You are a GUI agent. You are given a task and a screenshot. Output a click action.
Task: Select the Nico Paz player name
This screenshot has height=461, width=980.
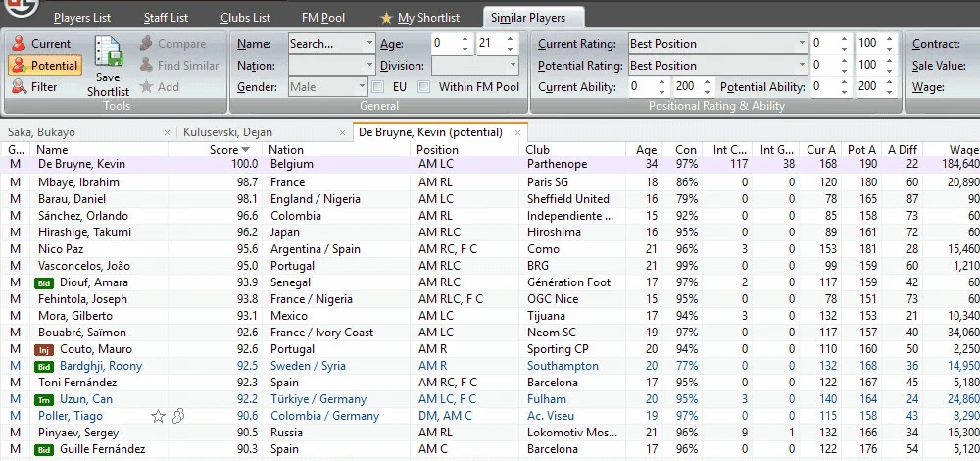tap(59, 249)
